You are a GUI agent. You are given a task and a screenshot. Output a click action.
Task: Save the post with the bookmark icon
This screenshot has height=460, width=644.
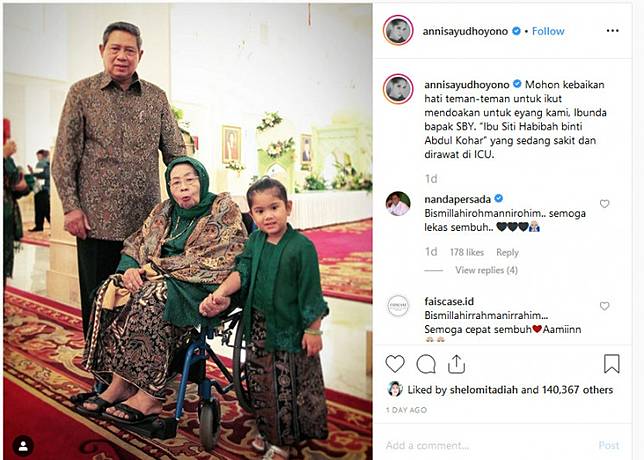(612, 364)
